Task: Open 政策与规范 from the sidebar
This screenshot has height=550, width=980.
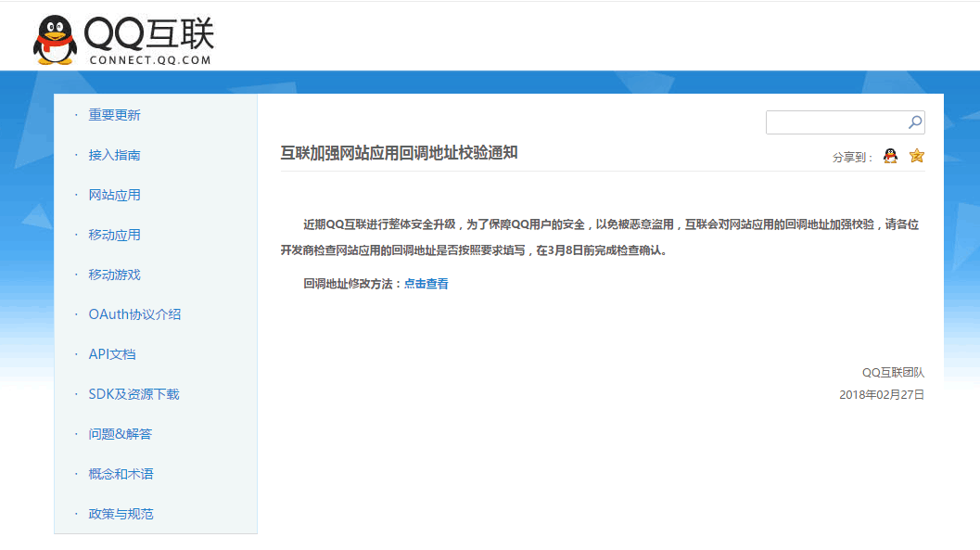Action: [x=120, y=513]
